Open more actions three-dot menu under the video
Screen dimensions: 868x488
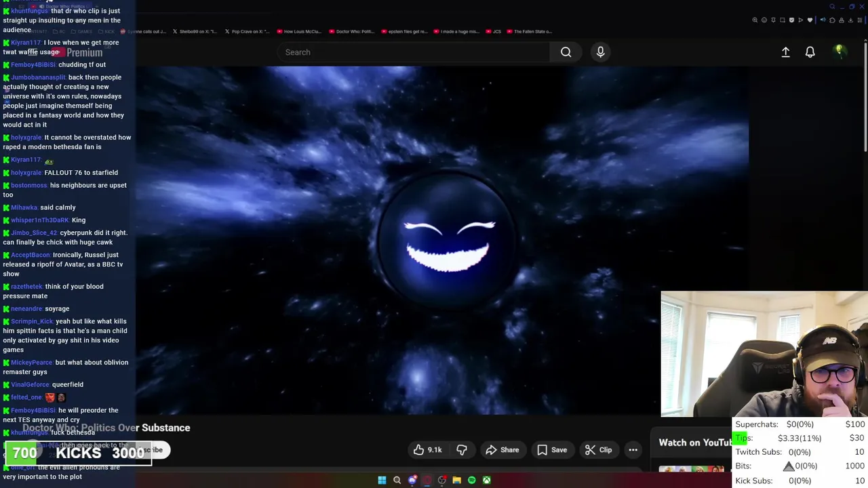point(633,450)
